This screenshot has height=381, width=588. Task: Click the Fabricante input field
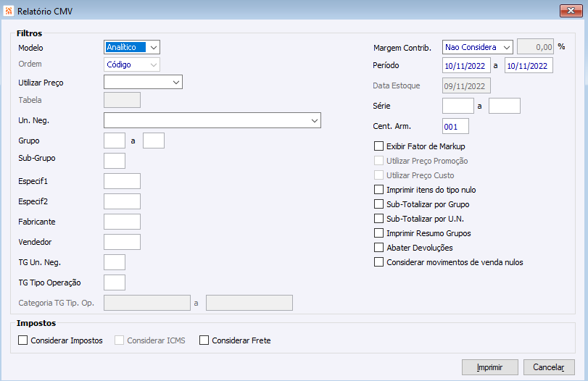click(122, 222)
